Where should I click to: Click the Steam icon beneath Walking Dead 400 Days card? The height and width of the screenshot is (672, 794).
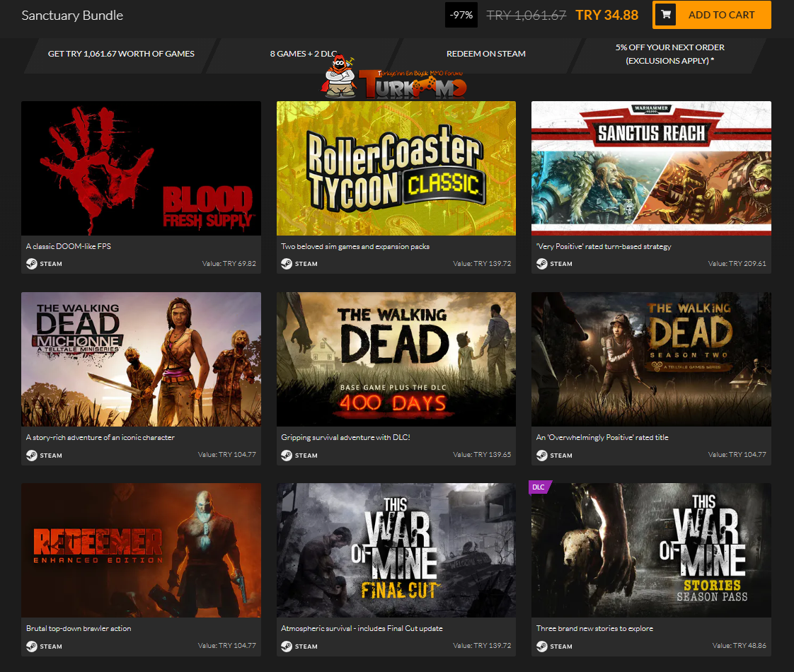286,455
